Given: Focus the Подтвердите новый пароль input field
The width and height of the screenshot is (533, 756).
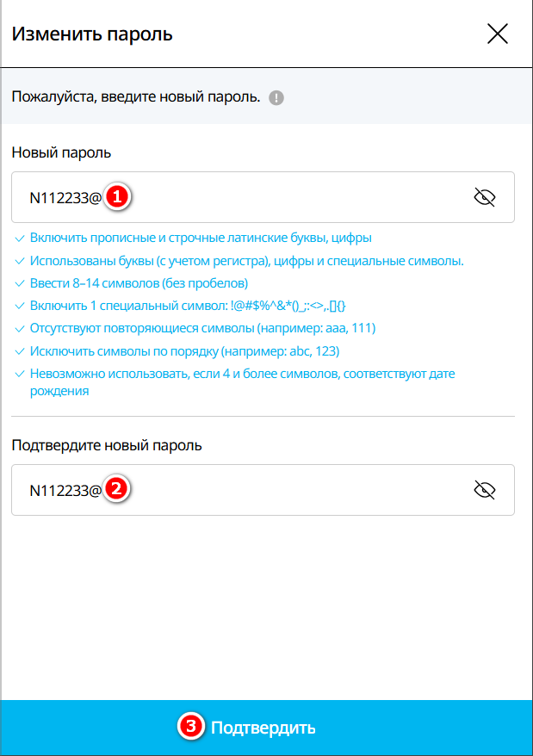Looking at the screenshot, I should pyautogui.click(x=263, y=490).
